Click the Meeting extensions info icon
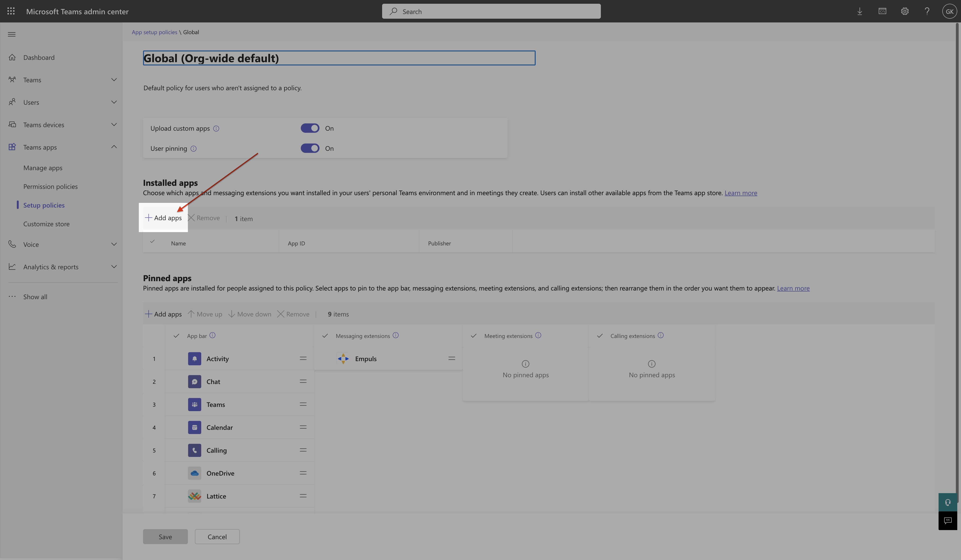Screen dimensions: 961x560 538,335
